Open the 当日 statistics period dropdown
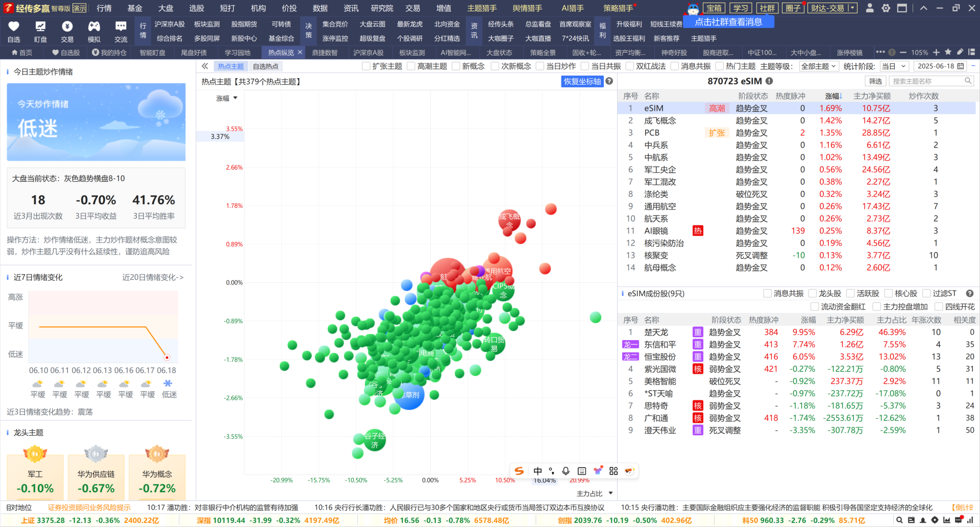 893,66
